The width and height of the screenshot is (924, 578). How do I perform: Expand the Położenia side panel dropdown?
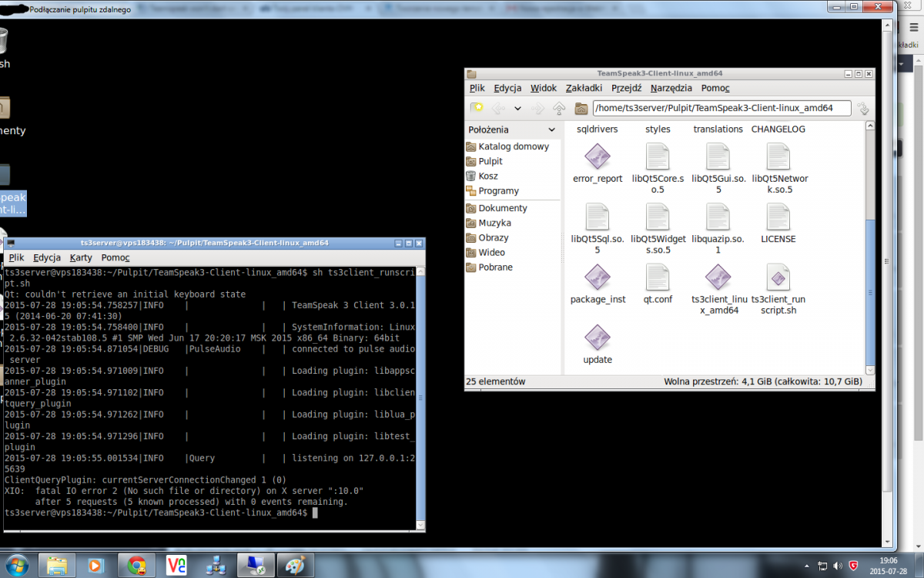[x=551, y=130]
